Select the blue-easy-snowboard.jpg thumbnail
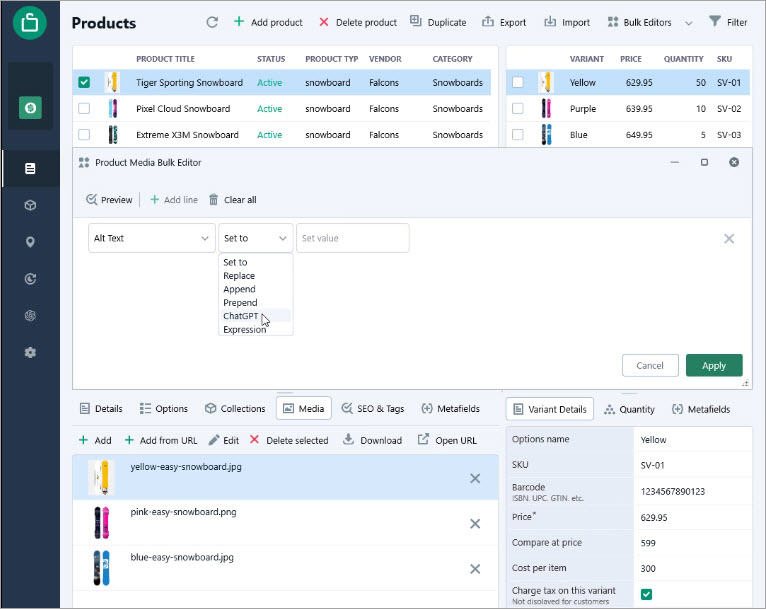766x609 pixels. [x=102, y=568]
